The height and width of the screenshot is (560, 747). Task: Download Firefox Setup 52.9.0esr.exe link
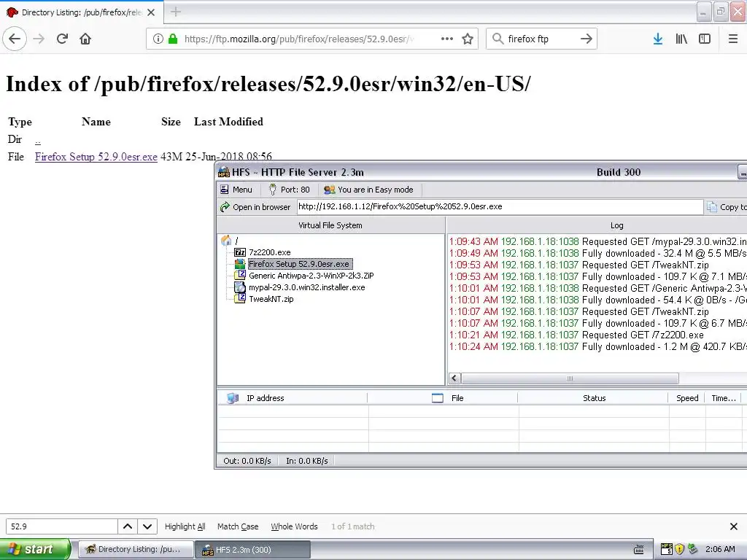coord(96,157)
